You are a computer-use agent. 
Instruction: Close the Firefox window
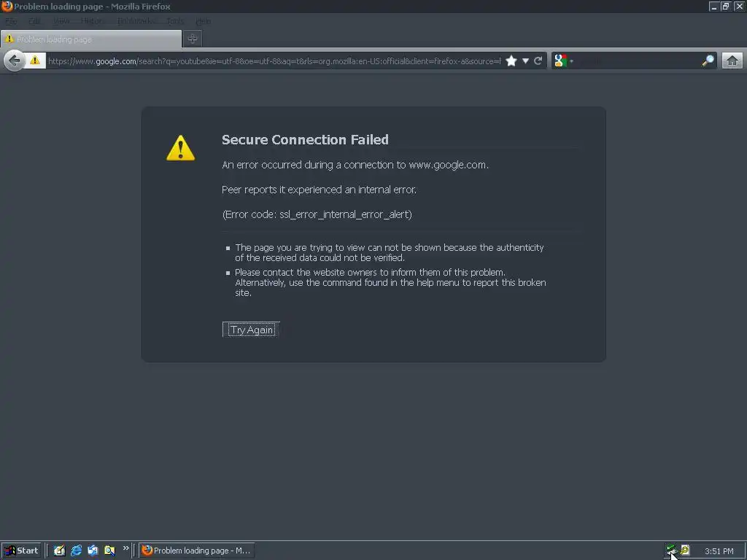pyautogui.click(x=740, y=6)
